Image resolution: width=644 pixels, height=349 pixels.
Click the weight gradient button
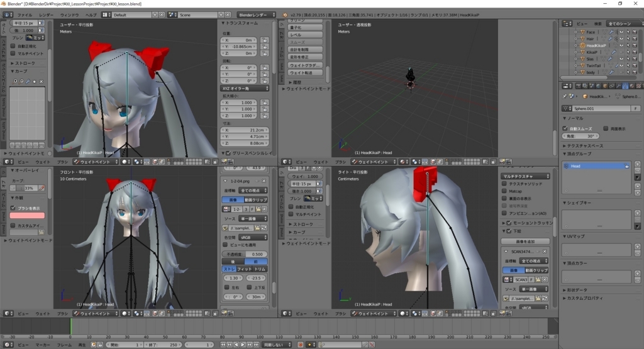click(305, 65)
